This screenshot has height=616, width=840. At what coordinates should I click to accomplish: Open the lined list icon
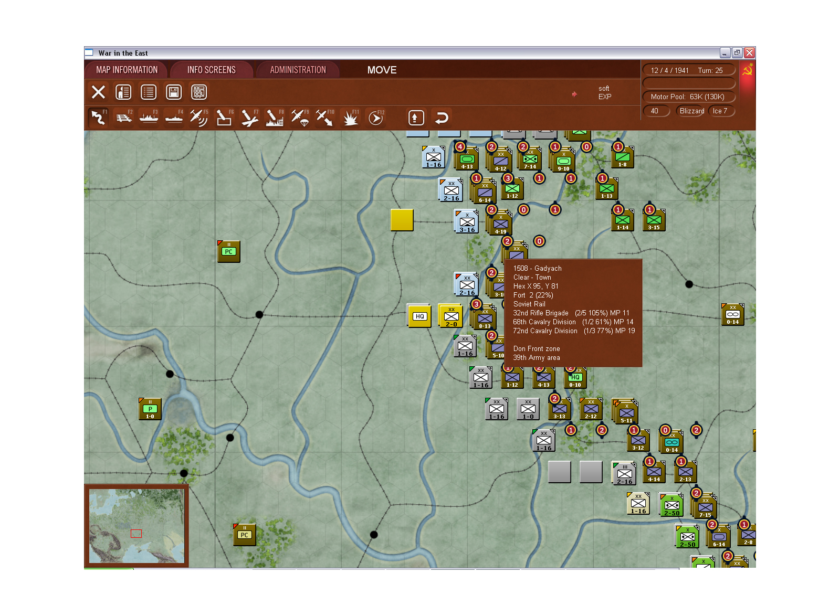pyautogui.click(x=149, y=92)
